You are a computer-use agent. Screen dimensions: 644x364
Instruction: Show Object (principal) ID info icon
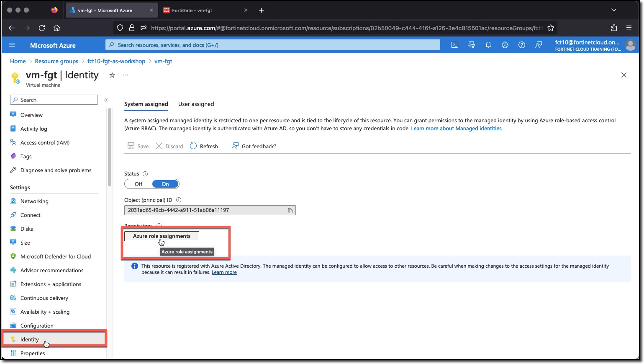tap(179, 200)
